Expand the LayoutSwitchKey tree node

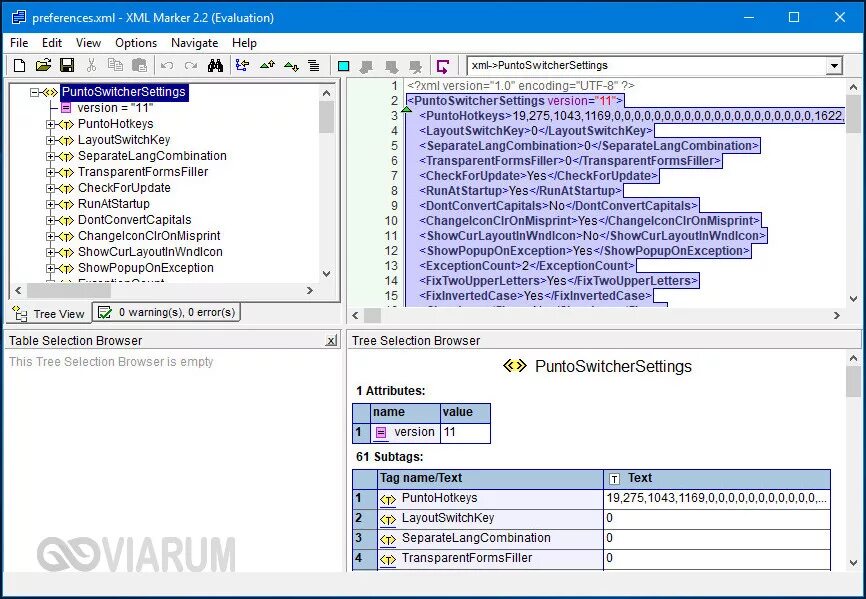pos(51,141)
